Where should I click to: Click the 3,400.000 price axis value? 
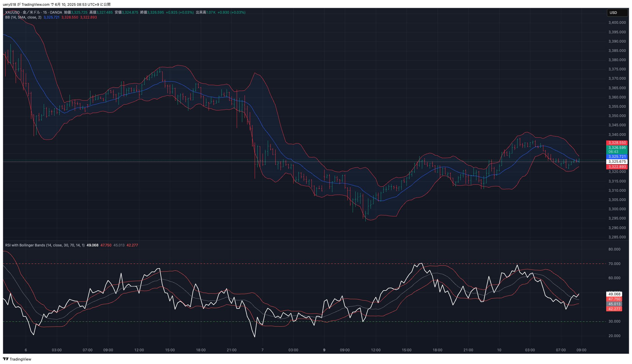click(x=617, y=23)
